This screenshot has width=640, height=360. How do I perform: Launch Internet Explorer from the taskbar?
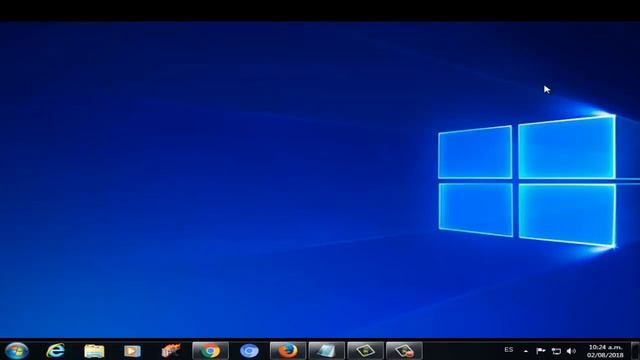pos(56,351)
